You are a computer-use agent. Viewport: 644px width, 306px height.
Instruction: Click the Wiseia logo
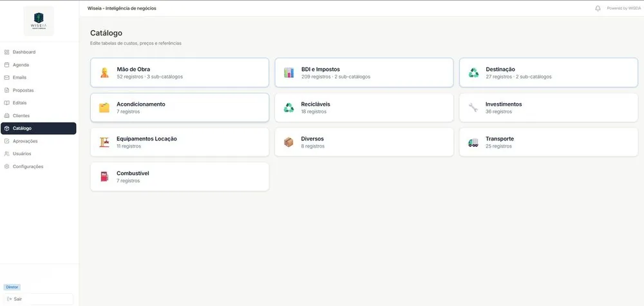pos(39,21)
